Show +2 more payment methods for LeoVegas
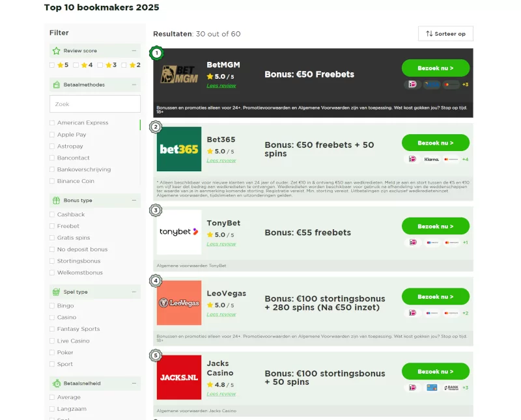Viewport: 521px width, 420px height. pos(465,313)
